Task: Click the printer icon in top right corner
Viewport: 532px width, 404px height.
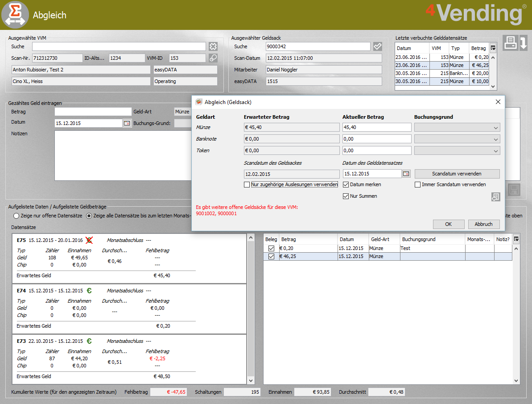Action: 510,43
